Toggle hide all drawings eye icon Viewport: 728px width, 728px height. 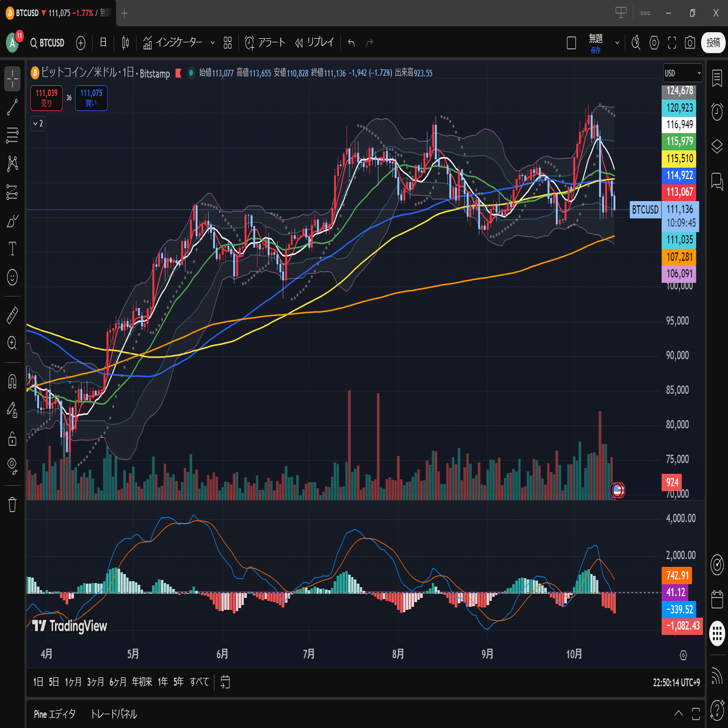(12, 465)
